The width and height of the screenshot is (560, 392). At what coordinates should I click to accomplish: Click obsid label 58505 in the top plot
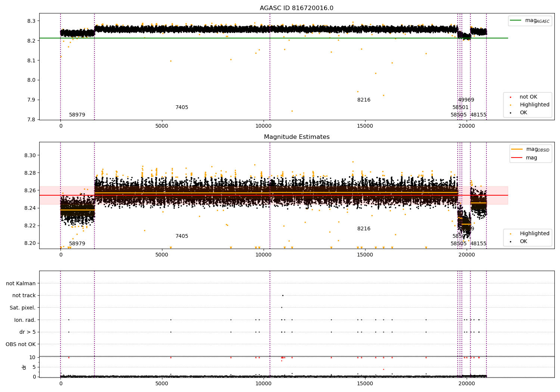pos(459,115)
